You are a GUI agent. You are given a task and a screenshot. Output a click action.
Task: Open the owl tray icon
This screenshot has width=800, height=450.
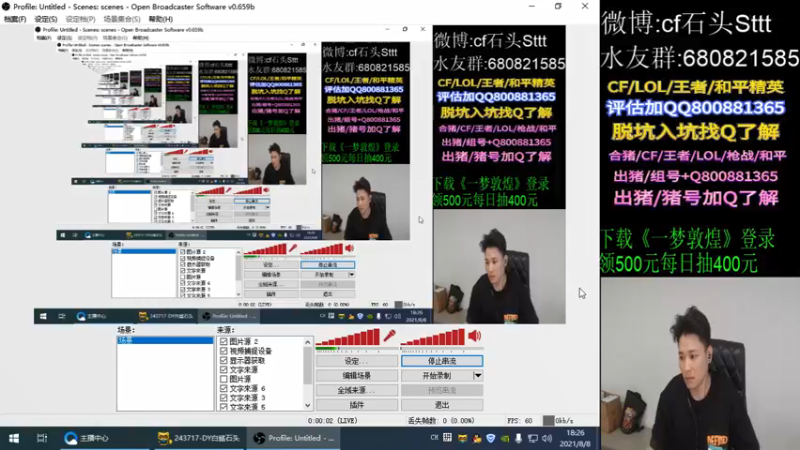tap(462, 438)
